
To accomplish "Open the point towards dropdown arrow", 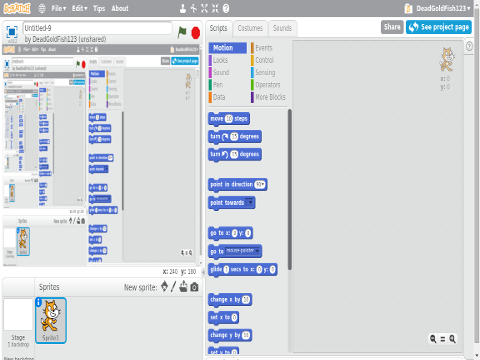I will [250, 202].
